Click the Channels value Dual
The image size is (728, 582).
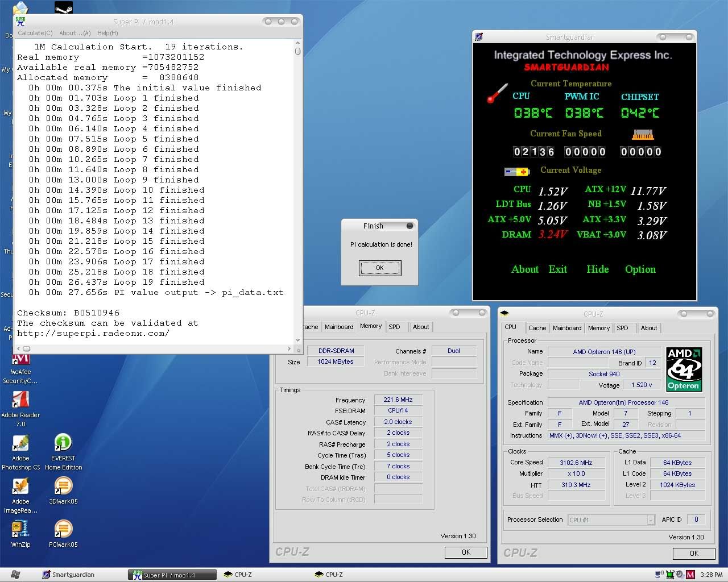tap(453, 351)
